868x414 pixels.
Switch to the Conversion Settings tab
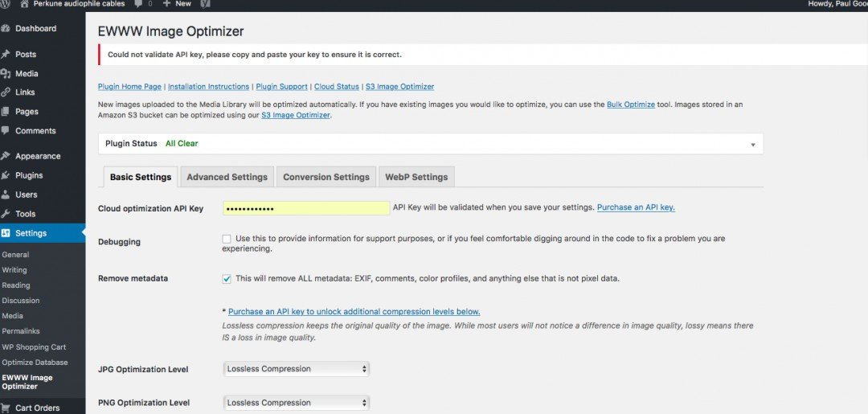point(326,177)
